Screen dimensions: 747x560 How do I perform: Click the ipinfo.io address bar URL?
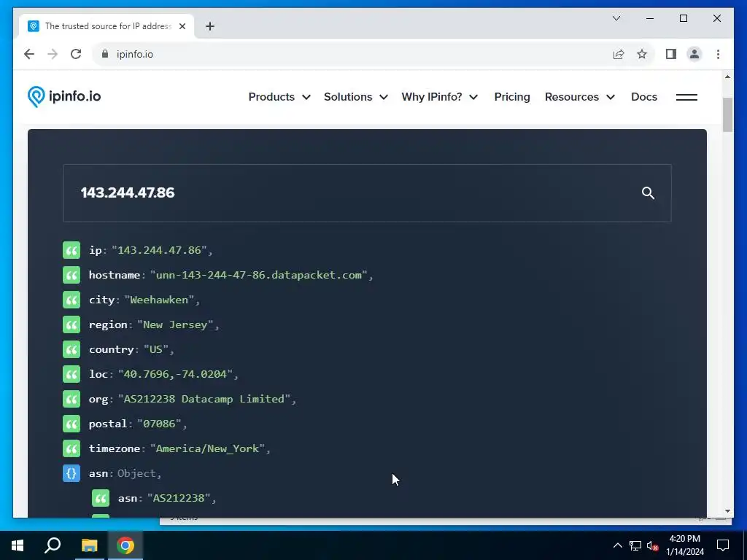135,54
